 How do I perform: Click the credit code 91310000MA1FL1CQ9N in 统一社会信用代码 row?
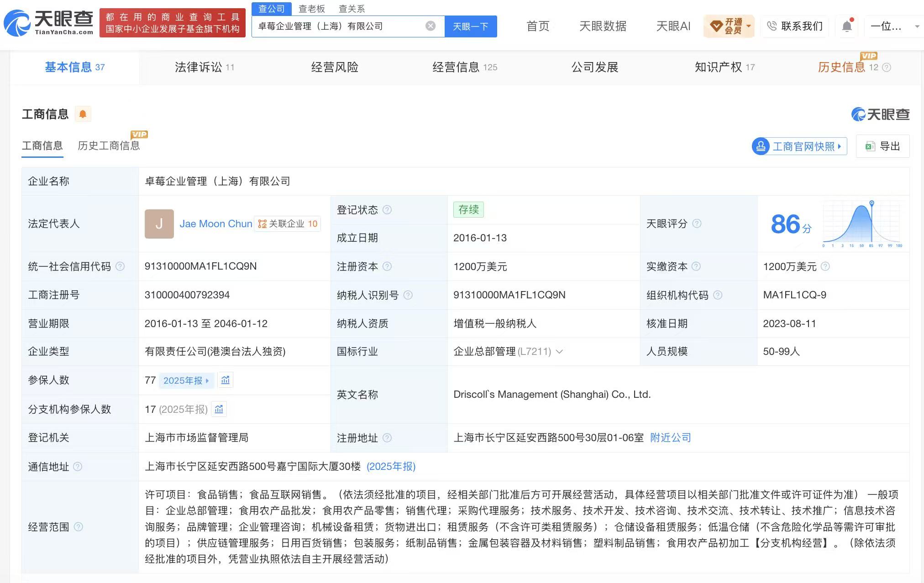pos(200,266)
